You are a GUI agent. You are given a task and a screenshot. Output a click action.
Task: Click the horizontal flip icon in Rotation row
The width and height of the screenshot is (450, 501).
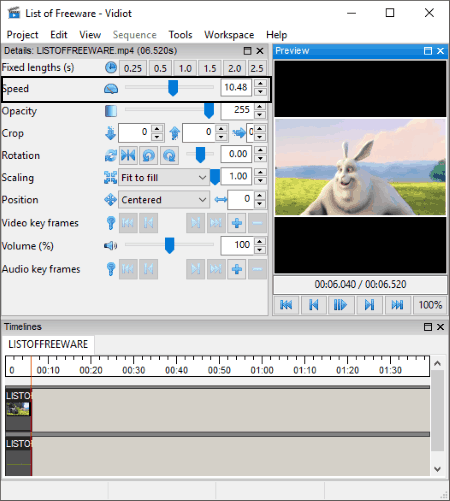click(x=128, y=155)
